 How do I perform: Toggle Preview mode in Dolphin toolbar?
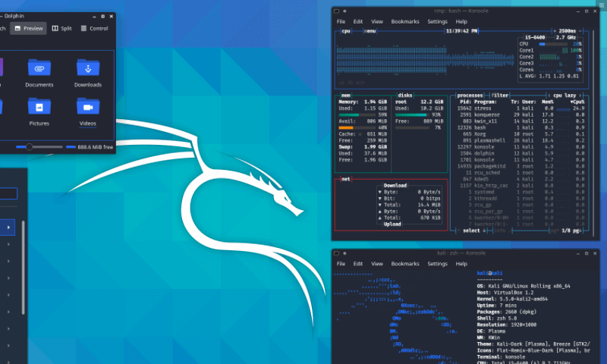tap(28, 28)
